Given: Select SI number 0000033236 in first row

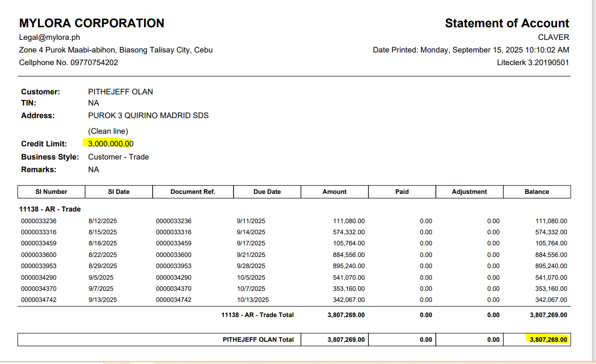Looking at the screenshot, I should click(39, 221).
